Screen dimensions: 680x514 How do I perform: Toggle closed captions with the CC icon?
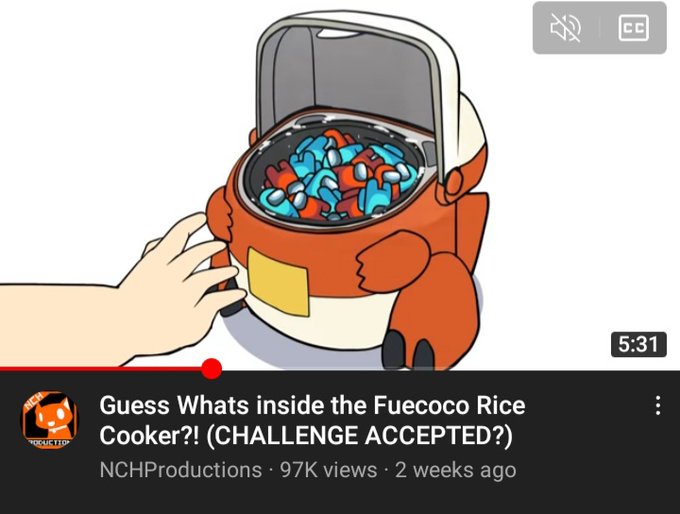(x=633, y=28)
